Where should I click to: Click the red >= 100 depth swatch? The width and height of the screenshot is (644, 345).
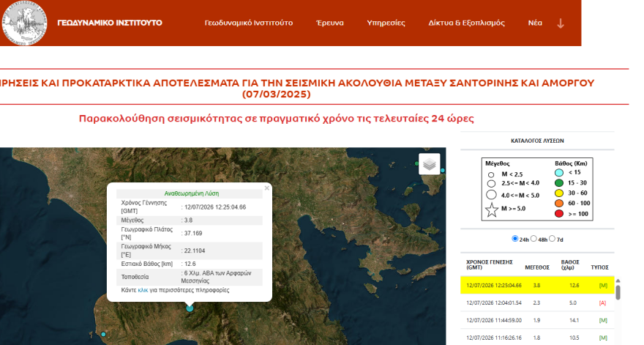[559, 213]
